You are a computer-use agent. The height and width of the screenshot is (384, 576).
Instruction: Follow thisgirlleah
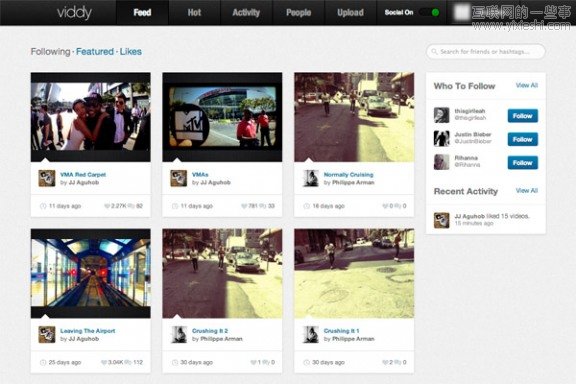tap(523, 116)
